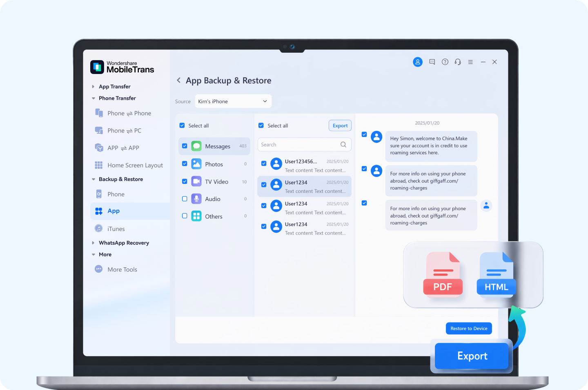
Task: Go back with the arrow beside App Backup & Restore
Action: tap(178, 80)
